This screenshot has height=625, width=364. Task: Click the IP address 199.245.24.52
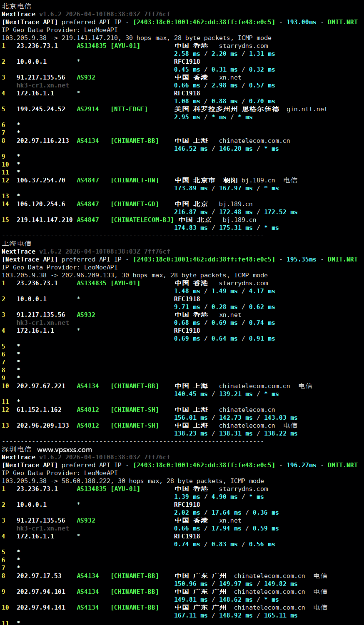pos(41,109)
